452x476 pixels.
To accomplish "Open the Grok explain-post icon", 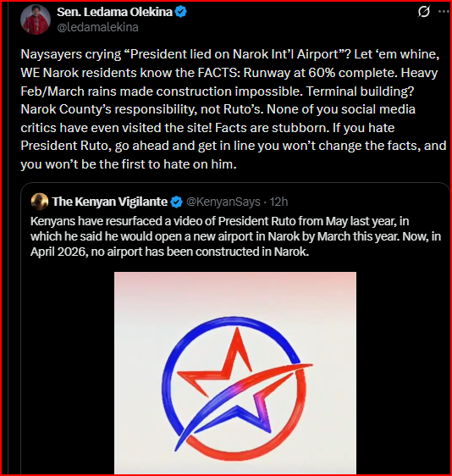I will pyautogui.click(x=423, y=12).
